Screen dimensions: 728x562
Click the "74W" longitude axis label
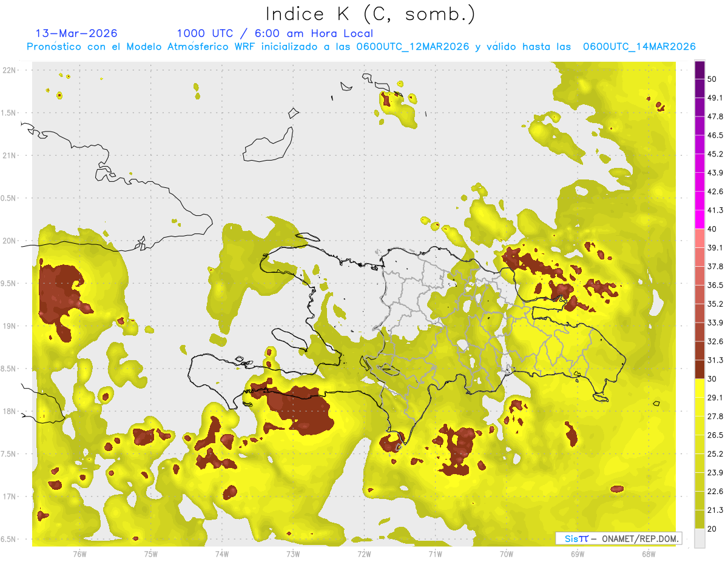[x=221, y=554]
